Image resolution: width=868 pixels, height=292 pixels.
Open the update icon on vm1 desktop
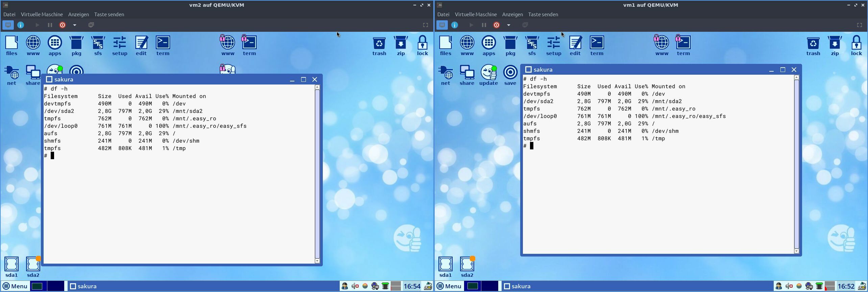click(488, 75)
